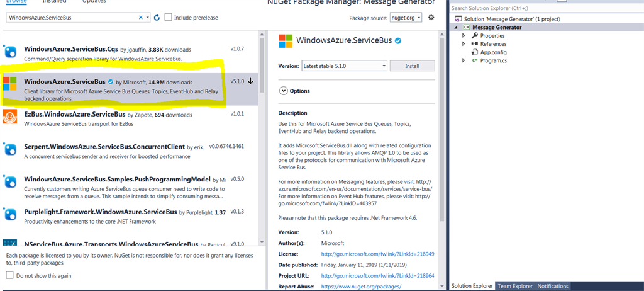
Task: Click the large Microsoft logo in the details pane
Action: (286, 41)
